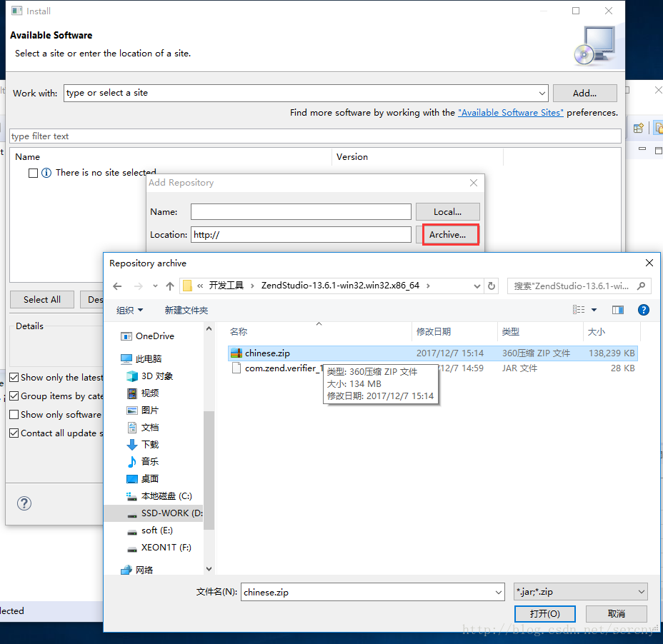Click the Select All button

pyautogui.click(x=42, y=300)
